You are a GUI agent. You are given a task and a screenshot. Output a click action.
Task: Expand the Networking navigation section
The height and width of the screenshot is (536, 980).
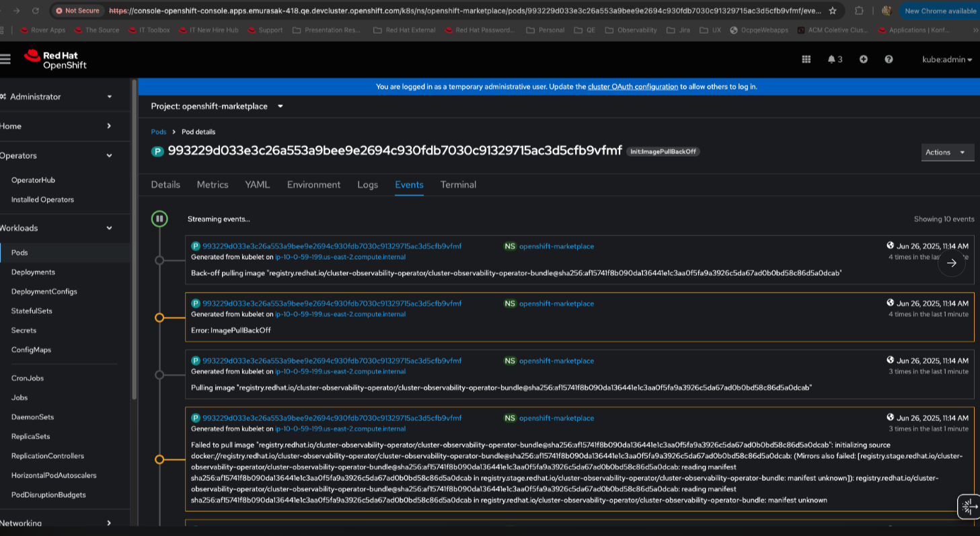pyautogui.click(x=56, y=523)
